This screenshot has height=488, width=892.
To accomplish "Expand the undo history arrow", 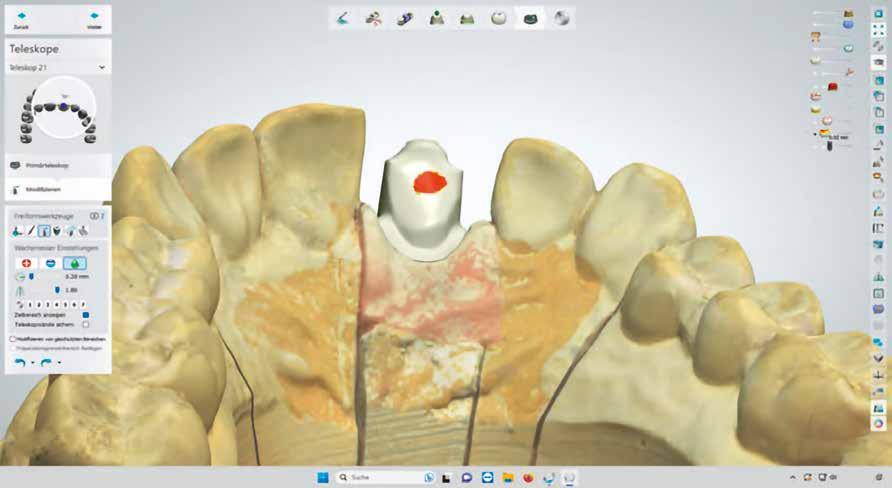I will coord(32,363).
